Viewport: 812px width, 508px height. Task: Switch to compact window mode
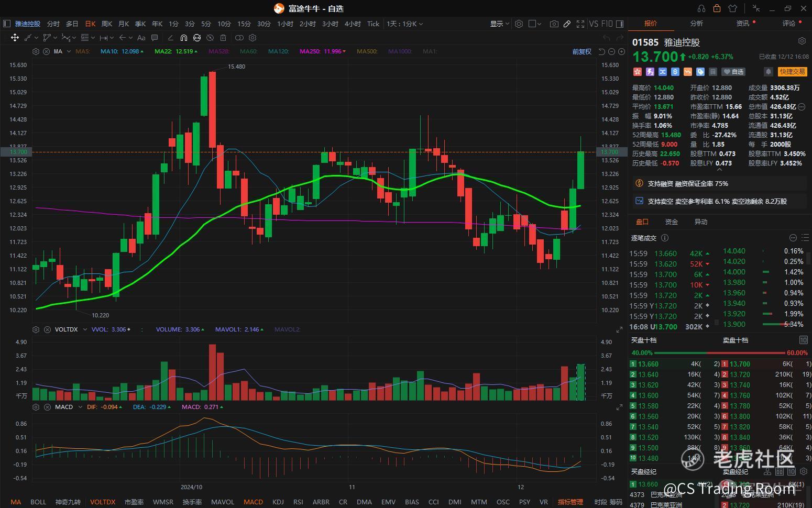click(756, 8)
